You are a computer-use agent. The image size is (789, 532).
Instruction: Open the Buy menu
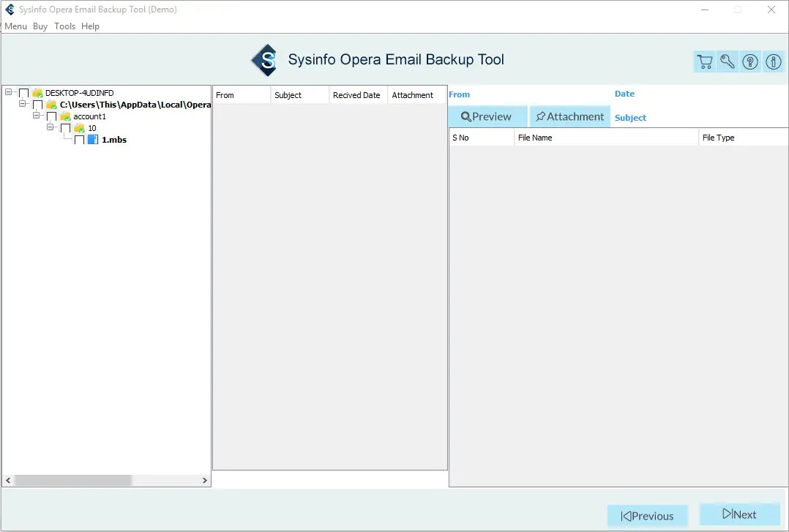40,26
